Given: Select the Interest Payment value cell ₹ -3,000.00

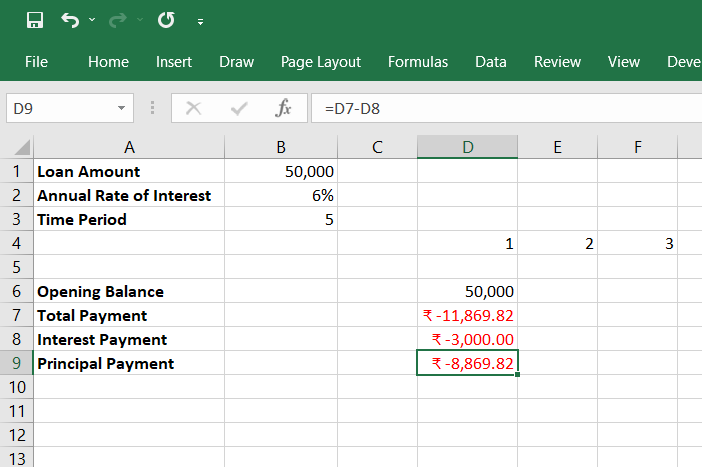Looking at the screenshot, I should click(x=467, y=339).
